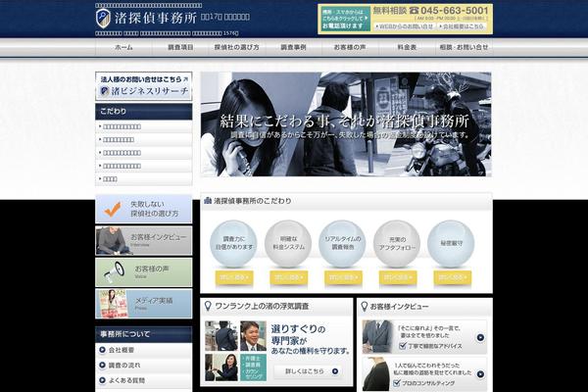Click the external-link arrow on 法人様のお問い合せ banner
The width and height of the screenshot is (588, 392).
click(x=185, y=79)
